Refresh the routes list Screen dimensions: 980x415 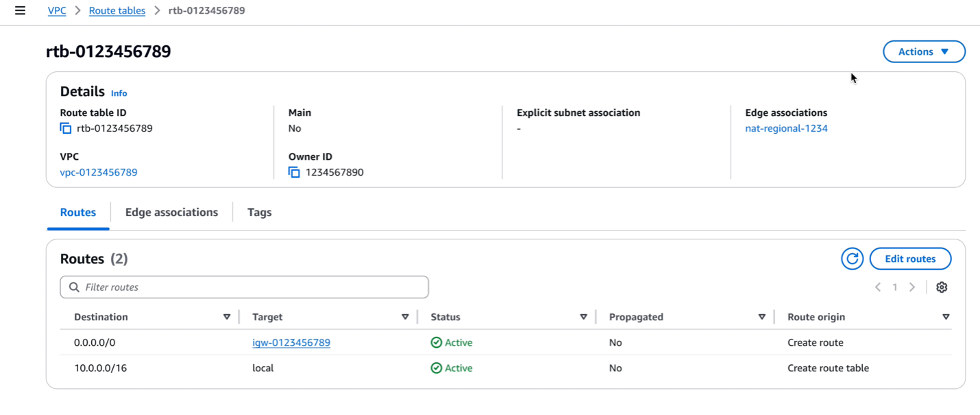pyautogui.click(x=852, y=259)
